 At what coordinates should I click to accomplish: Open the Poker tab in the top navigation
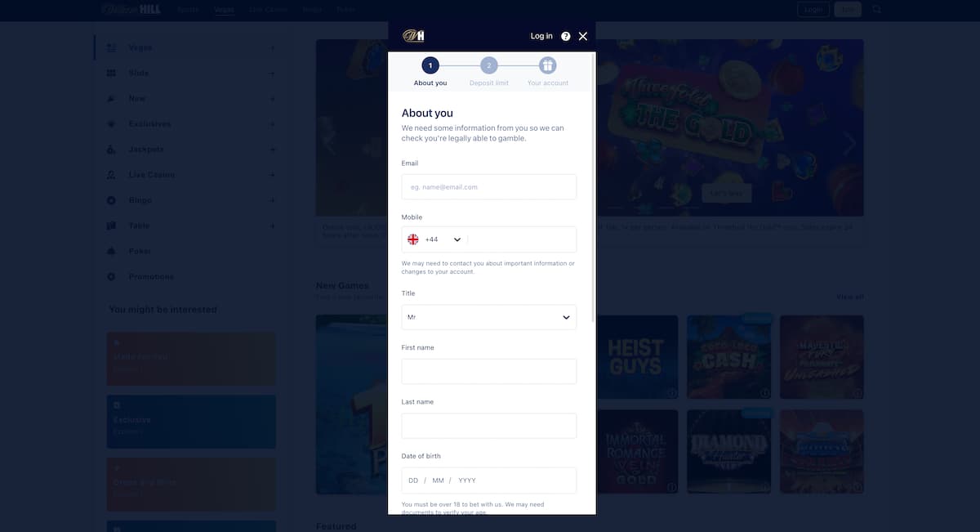(346, 10)
